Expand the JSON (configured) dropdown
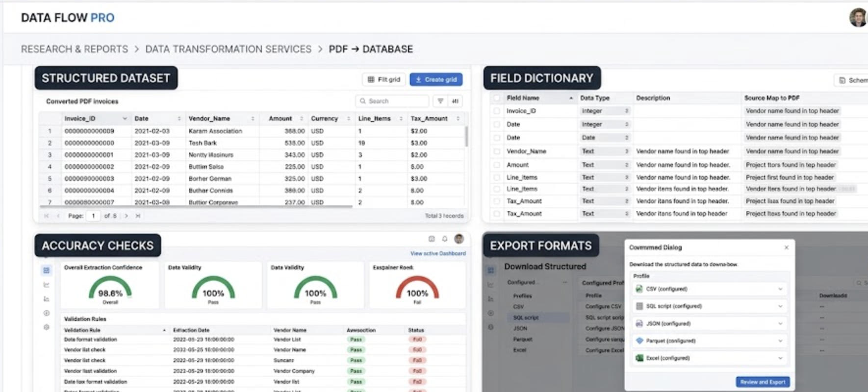Screen dimensions: 868x392 (710, 323)
